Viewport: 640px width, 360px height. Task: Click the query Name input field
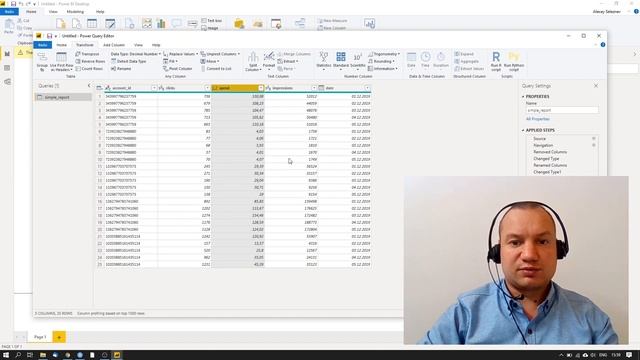click(x=562, y=110)
